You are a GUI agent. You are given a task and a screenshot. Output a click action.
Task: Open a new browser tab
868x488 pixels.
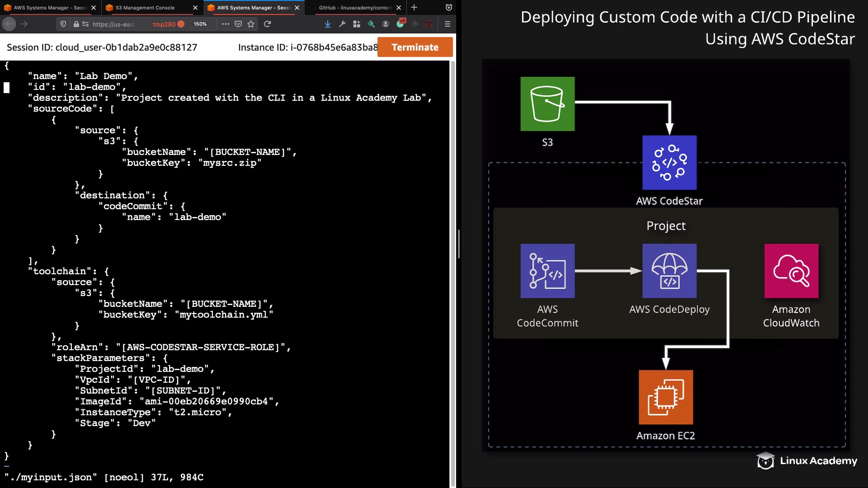[x=414, y=8]
